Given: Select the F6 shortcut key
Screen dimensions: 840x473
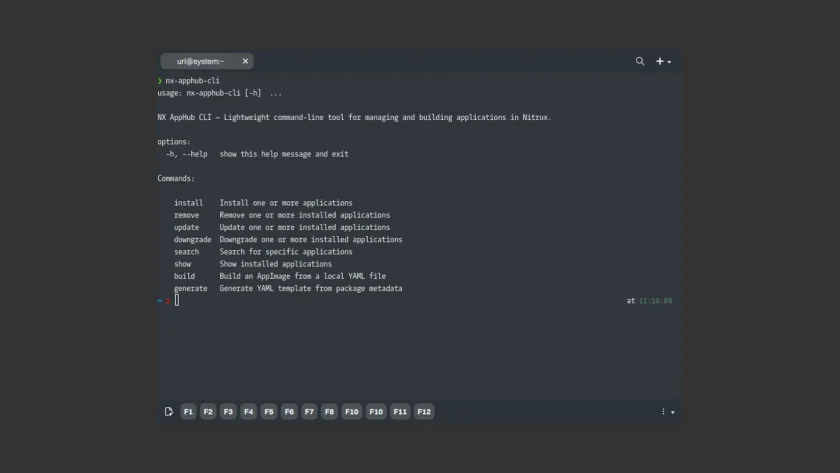Looking at the screenshot, I should 289,411.
